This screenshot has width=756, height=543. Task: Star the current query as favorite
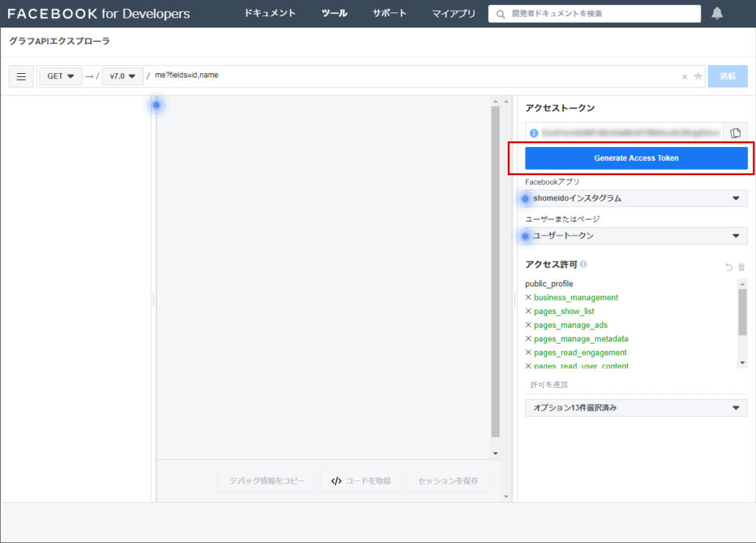pos(698,76)
